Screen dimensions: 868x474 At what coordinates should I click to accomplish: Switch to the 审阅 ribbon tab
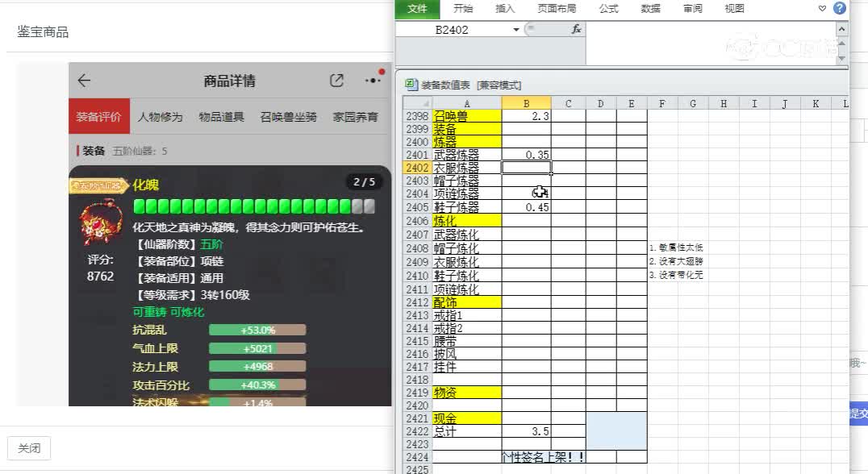692,9
